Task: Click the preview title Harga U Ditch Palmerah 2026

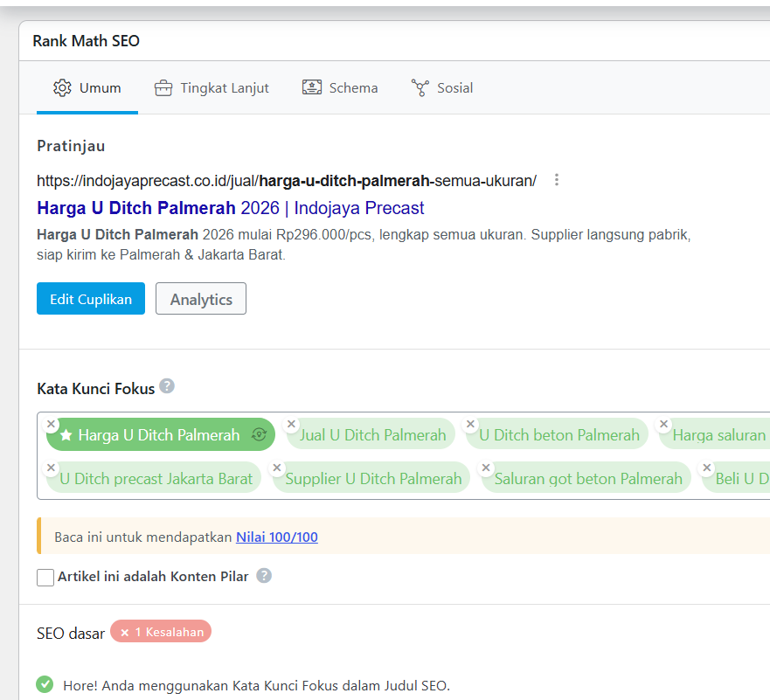Action: (231, 208)
